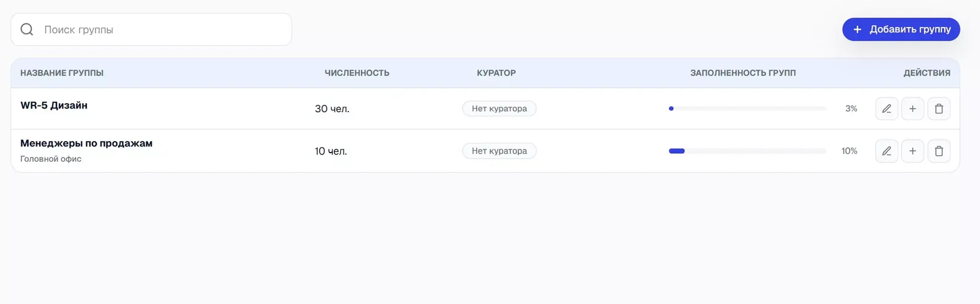Edit the Менеджеры по продажам group (pencil icon)
The image size is (980, 304).
tap(886, 151)
